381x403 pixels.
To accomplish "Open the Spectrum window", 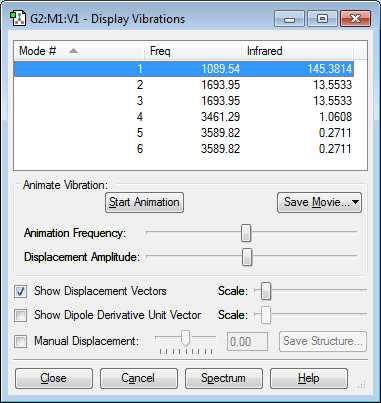I will (223, 378).
